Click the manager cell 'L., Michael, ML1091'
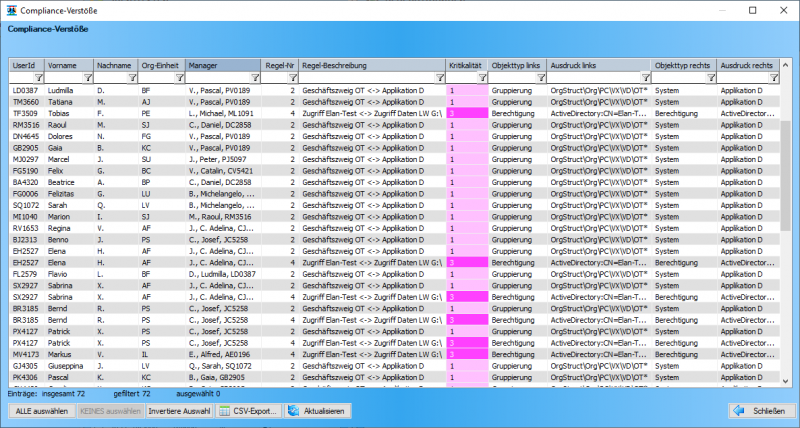 pos(221,113)
